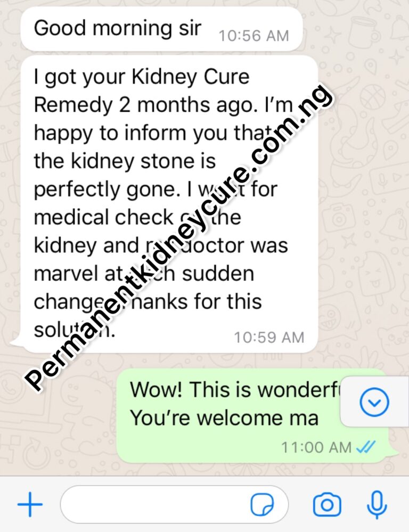Select the green "Wow! This is wonderful" reply

point(256,416)
